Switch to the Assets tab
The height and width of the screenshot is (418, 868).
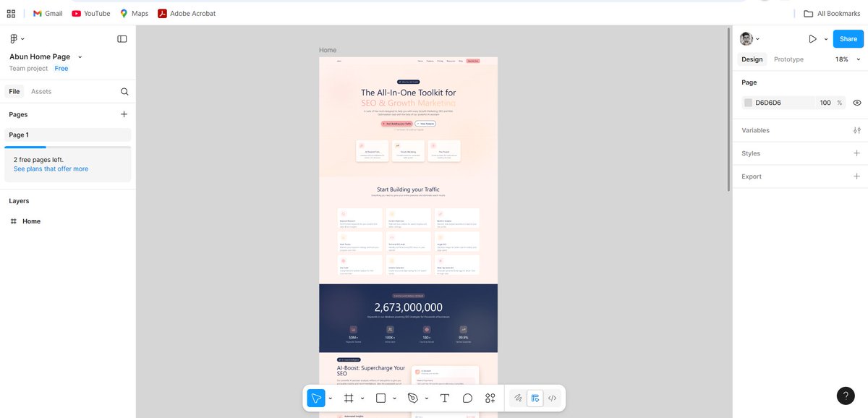pyautogui.click(x=41, y=92)
